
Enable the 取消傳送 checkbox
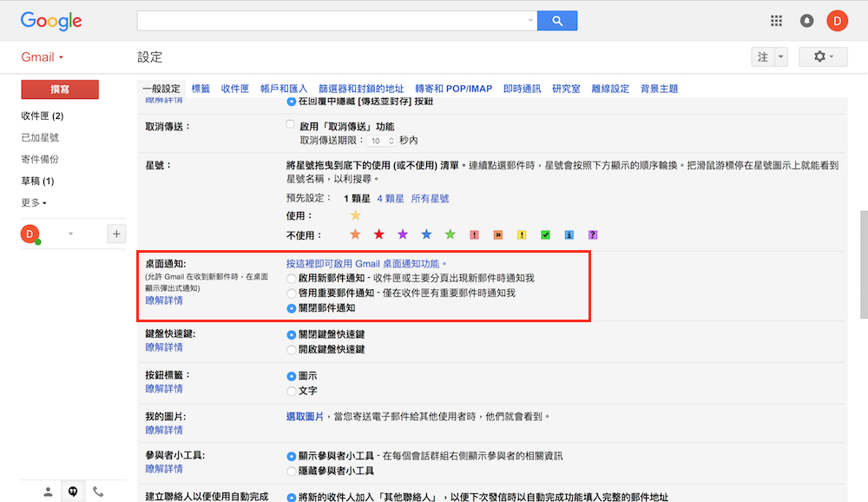(291, 125)
